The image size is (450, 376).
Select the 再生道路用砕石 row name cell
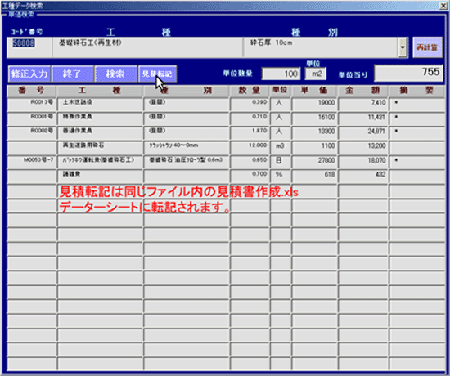(x=100, y=147)
